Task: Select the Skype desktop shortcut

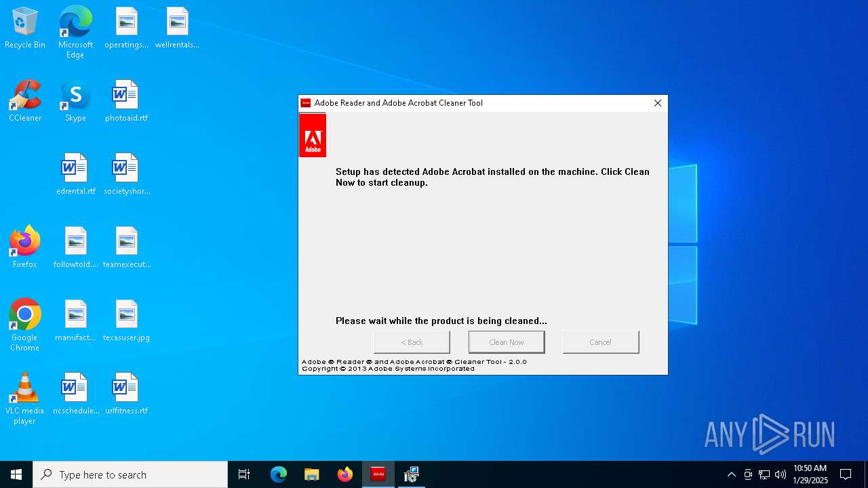Action: (75, 101)
